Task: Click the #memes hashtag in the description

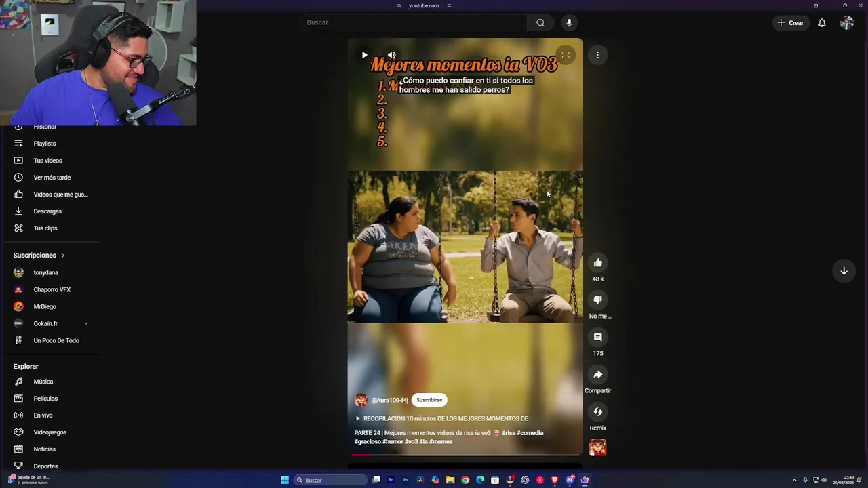Action: pyautogui.click(x=441, y=442)
